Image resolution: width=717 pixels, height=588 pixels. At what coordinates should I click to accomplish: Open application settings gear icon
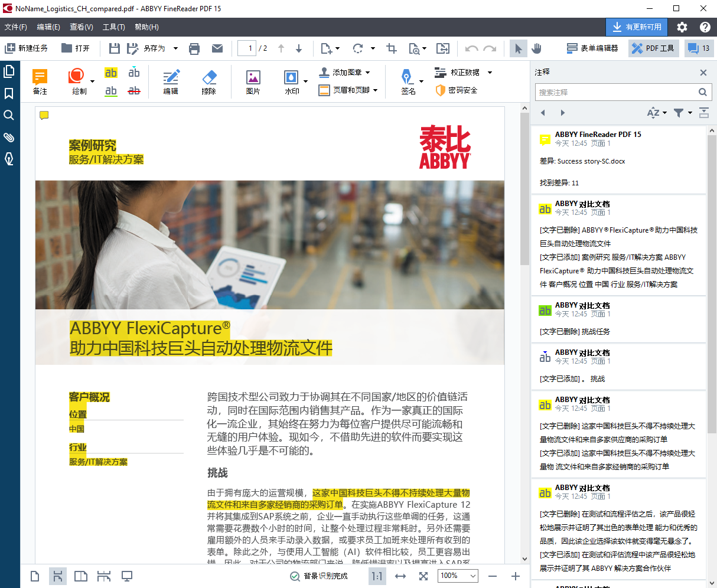(x=682, y=27)
